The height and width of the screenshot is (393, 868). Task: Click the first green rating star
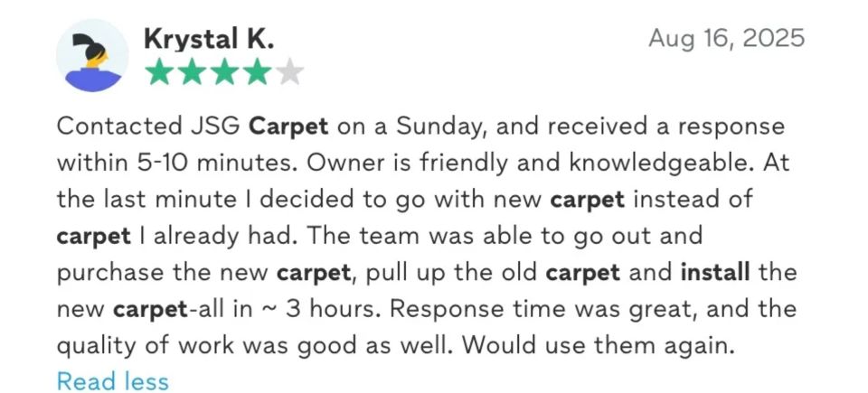pos(159,73)
